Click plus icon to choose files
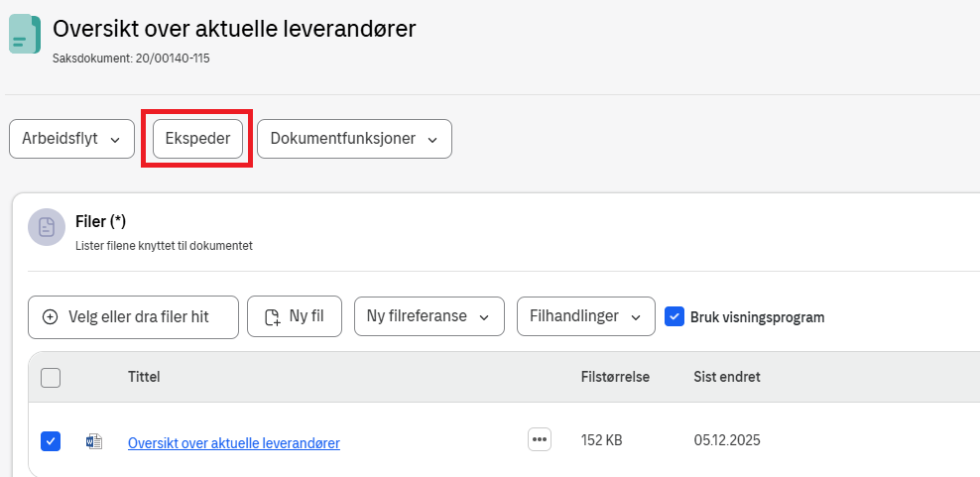Viewport: 980px width, 477px height. tap(51, 317)
